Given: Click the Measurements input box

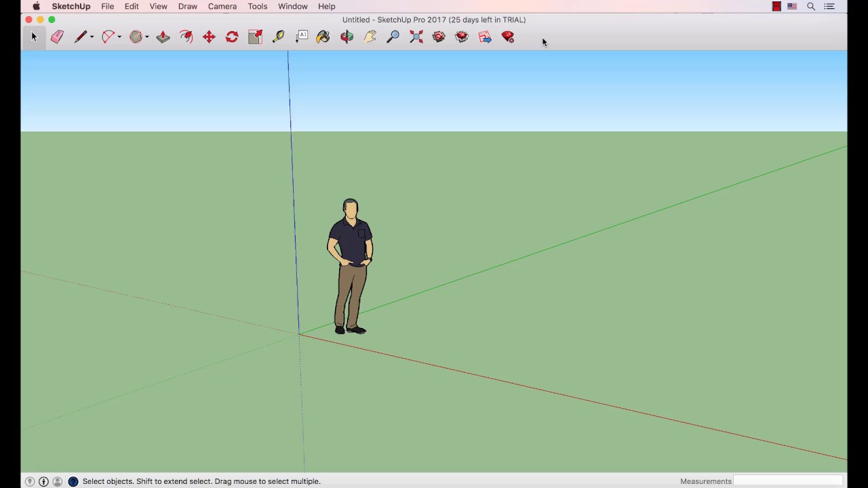Looking at the screenshot, I should (788, 481).
